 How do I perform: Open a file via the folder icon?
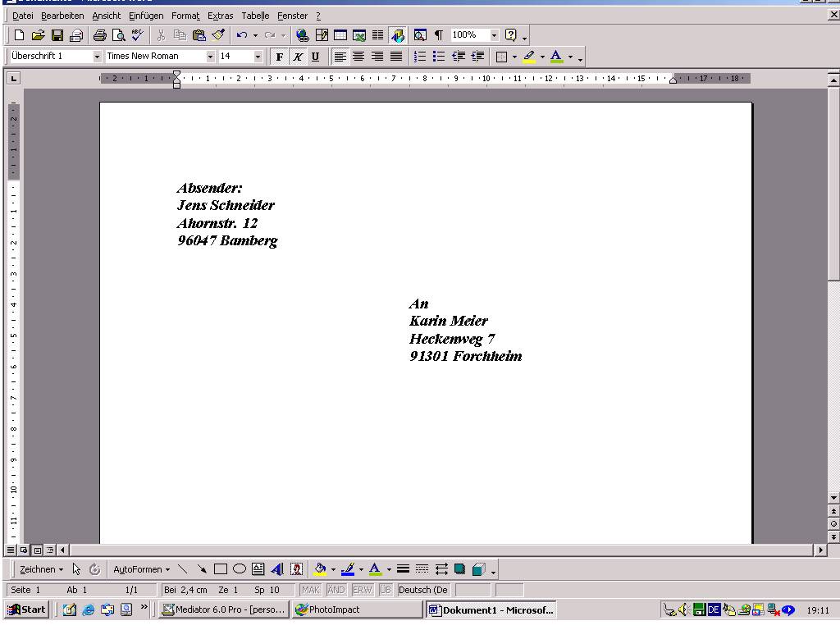(x=38, y=35)
